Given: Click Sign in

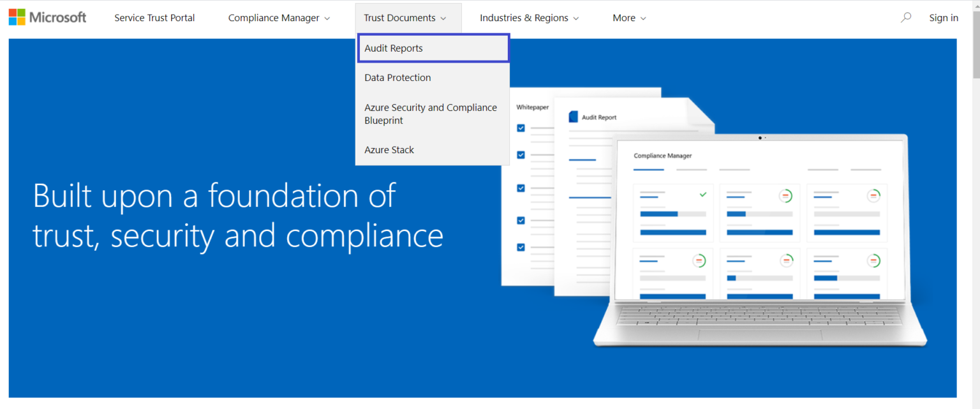Looking at the screenshot, I should [944, 17].
